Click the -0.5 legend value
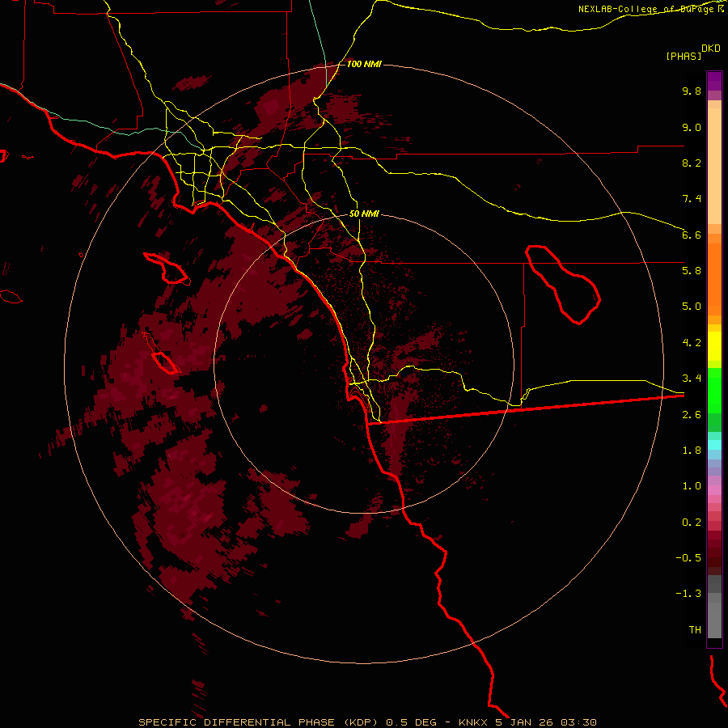The image size is (728, 728). (x=688, y=558)
